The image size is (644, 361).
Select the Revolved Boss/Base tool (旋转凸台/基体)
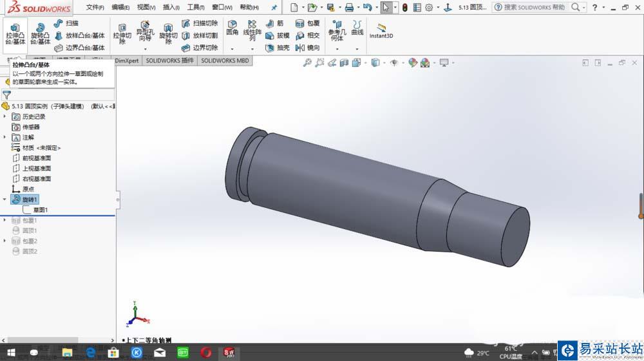(40, 34)
